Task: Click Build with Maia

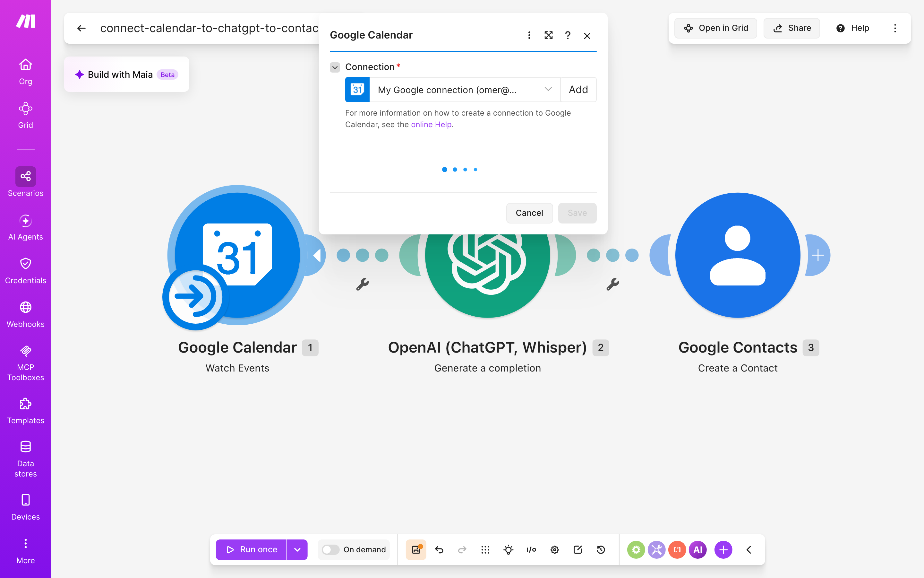Action: tap(126, 74)
